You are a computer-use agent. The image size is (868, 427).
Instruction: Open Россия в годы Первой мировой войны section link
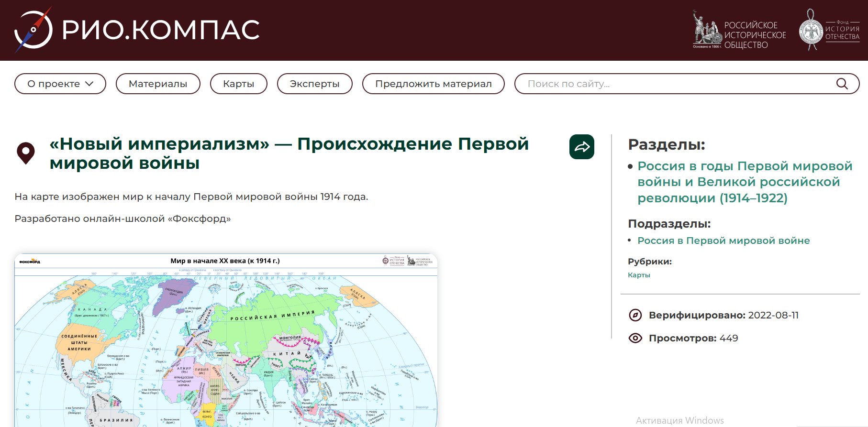[745, 182]
